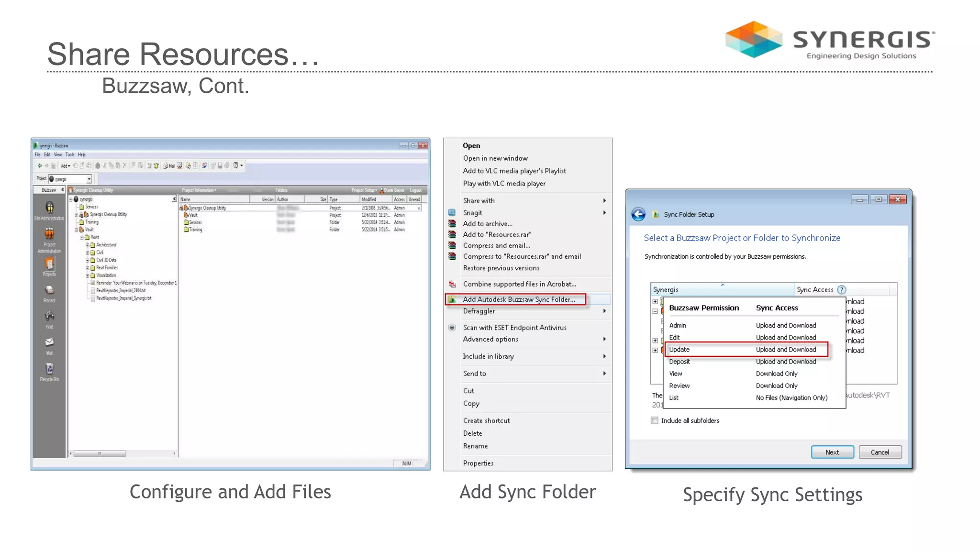Select Restore previous versions

(x=501, y=268)
